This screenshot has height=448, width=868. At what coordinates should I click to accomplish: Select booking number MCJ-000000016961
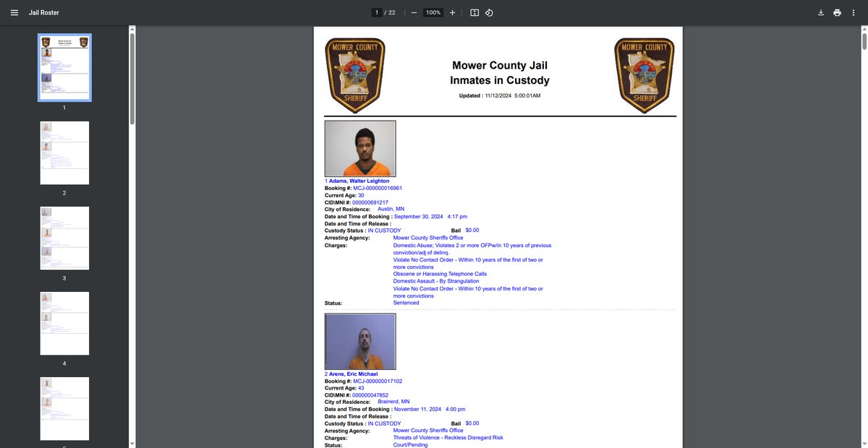click(378, 188)
